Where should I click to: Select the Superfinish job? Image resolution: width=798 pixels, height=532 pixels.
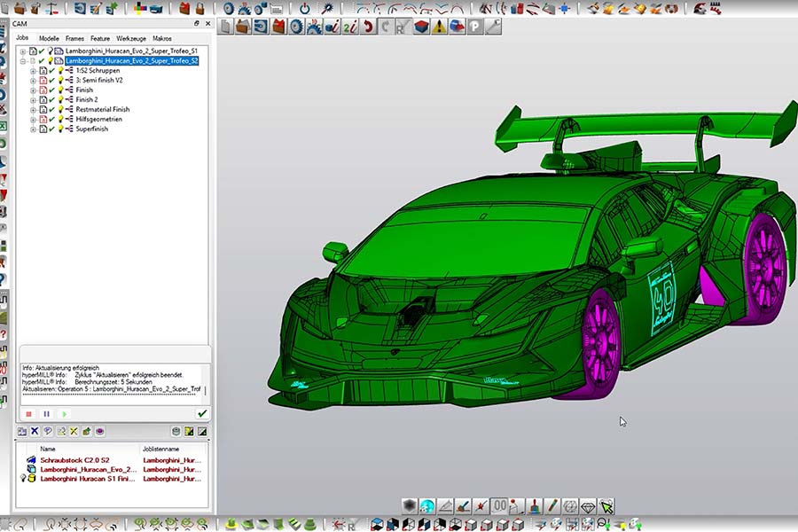(92, 129)
